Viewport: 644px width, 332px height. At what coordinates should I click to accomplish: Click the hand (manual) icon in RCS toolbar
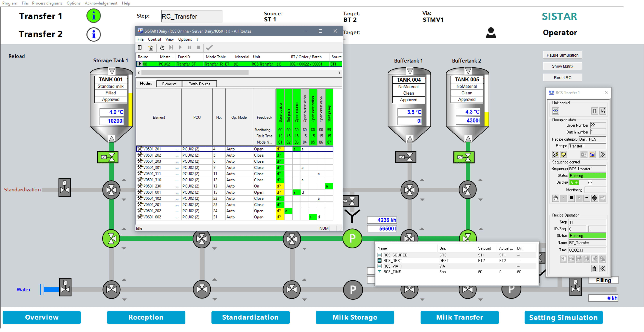click(162, 48)
